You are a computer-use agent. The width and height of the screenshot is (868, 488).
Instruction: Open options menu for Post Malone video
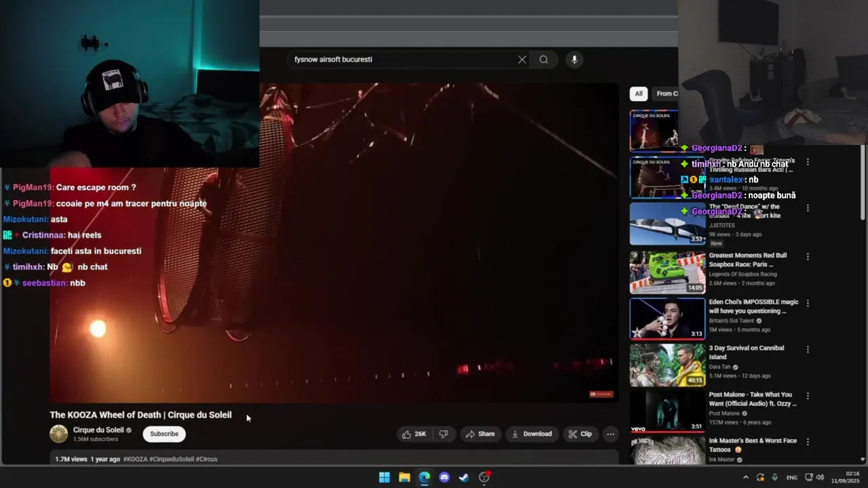(808, 395)
